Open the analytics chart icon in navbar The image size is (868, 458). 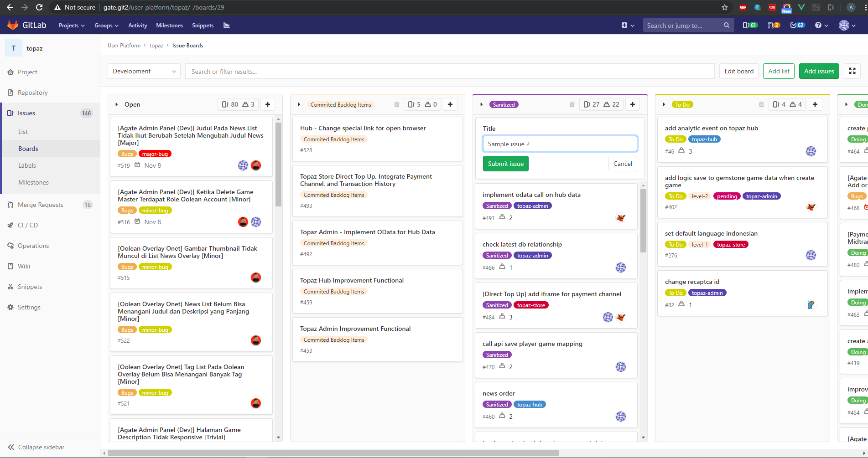[227, 26]
